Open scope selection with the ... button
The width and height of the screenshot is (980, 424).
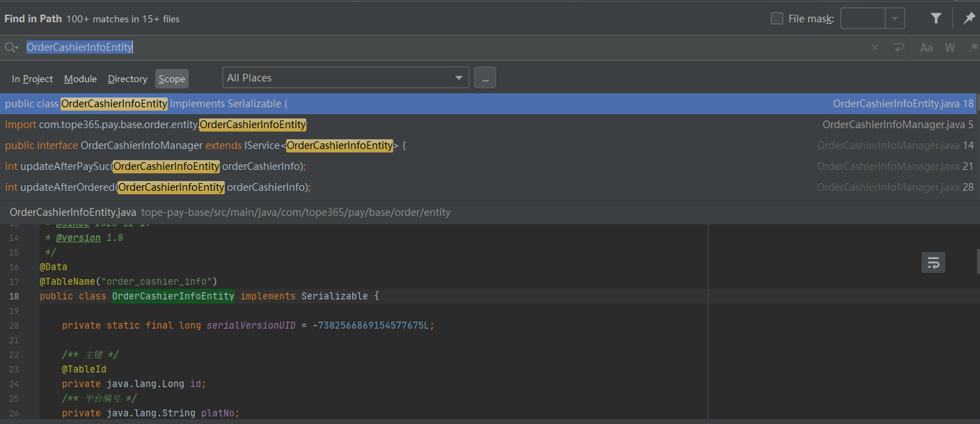[485, 77]
